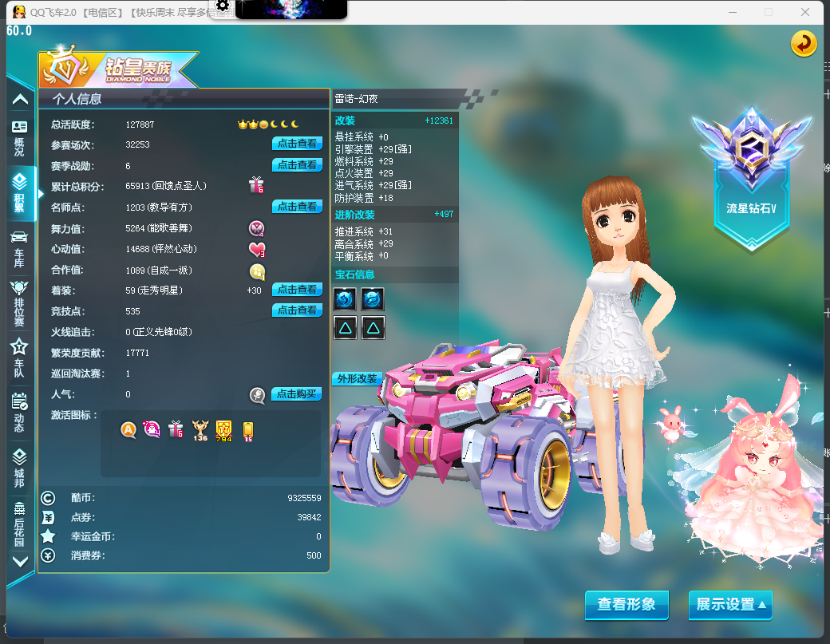Click the gift box activated icon
The image size is (830, 644).
point(176,429)
